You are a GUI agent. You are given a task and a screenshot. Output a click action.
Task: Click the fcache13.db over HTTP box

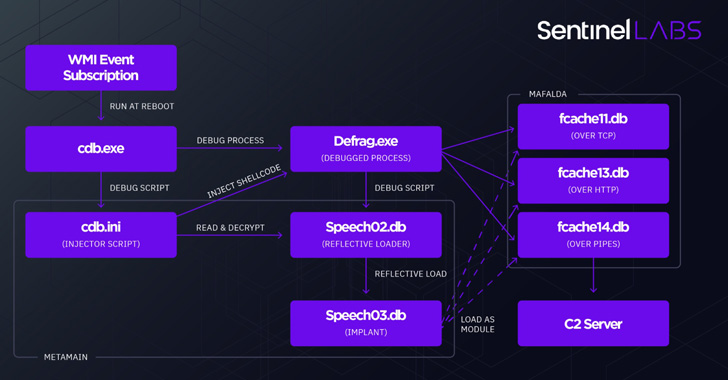click(593, 181)
